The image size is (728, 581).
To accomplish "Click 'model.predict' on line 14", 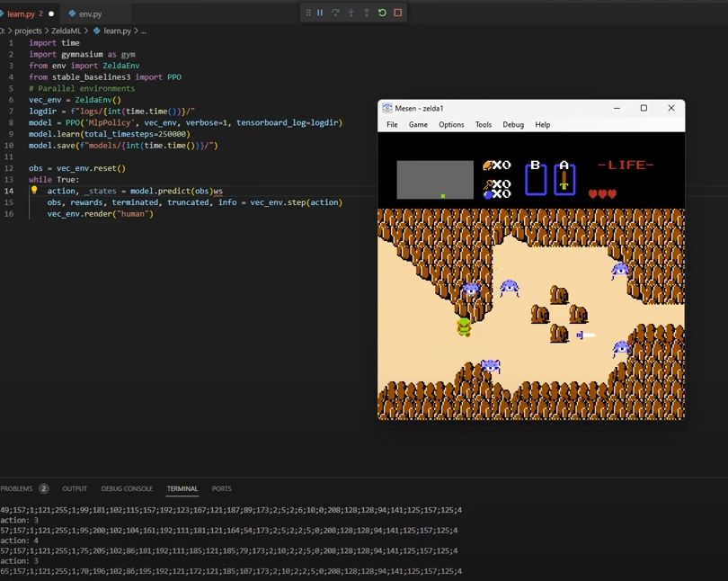I will pyautogui.click(x=160, y=191).
